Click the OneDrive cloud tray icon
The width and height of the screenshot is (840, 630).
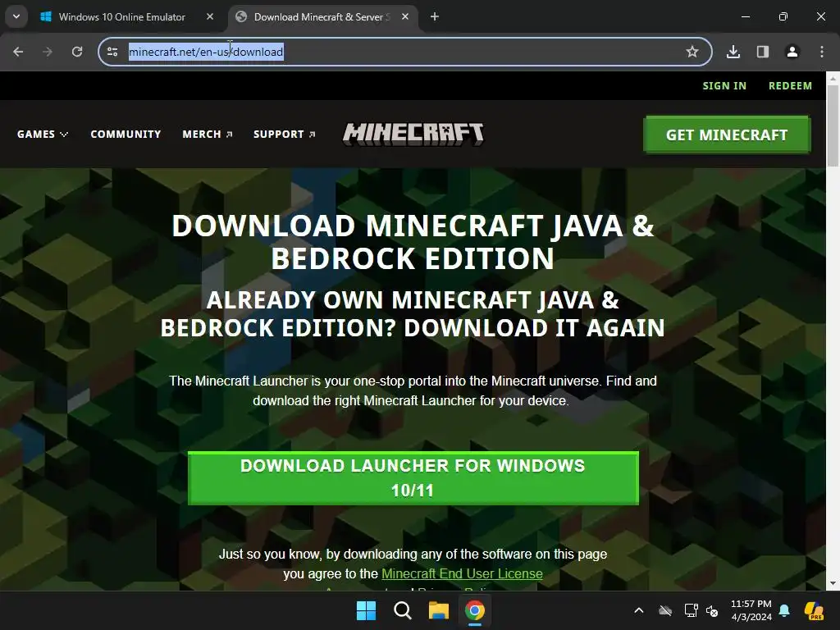(665, 610)
